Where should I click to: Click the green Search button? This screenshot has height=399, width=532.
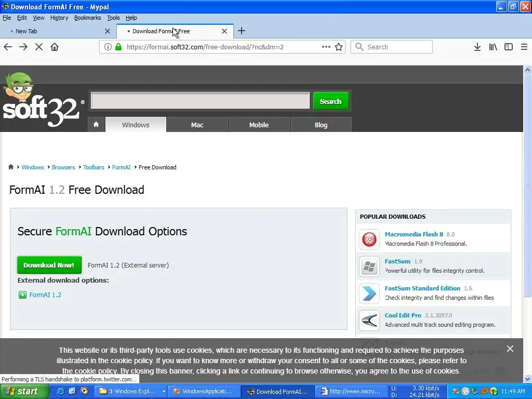[330, 101]
